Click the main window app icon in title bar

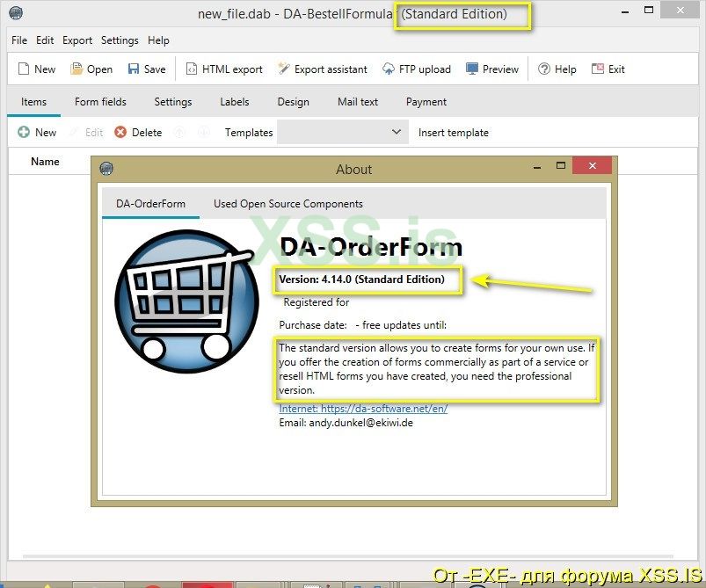click(16, 13)
